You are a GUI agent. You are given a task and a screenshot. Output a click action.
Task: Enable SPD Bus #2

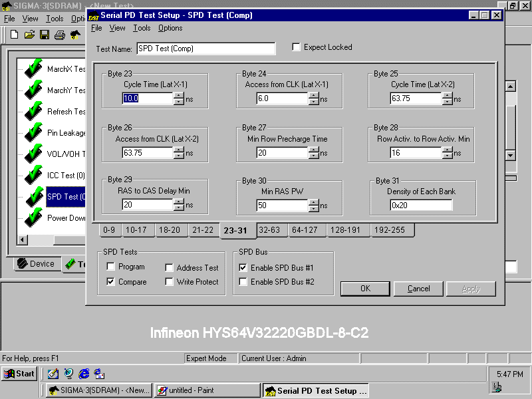(x=243, y=281)
